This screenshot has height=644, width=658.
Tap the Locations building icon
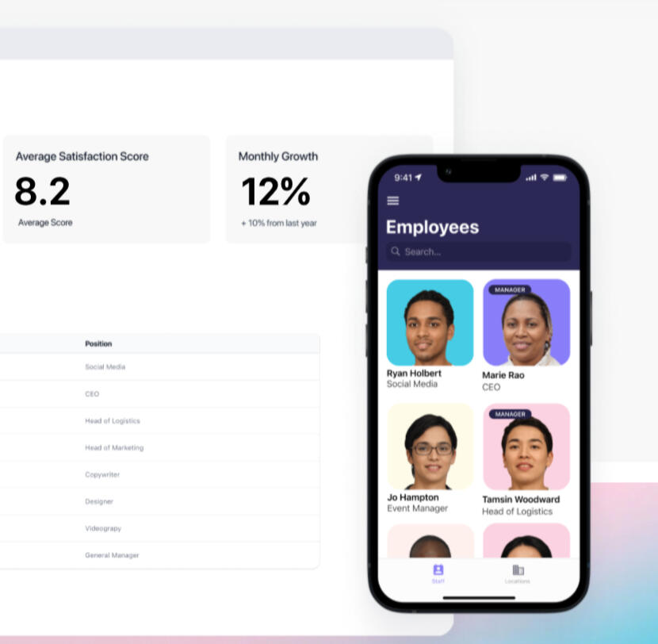518,570
